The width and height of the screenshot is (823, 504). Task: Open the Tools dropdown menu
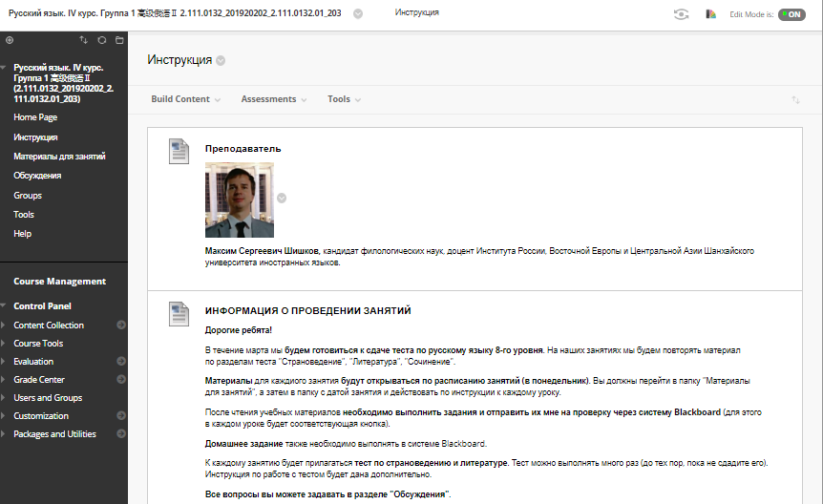pyautogui.click(x=344, y=99)
